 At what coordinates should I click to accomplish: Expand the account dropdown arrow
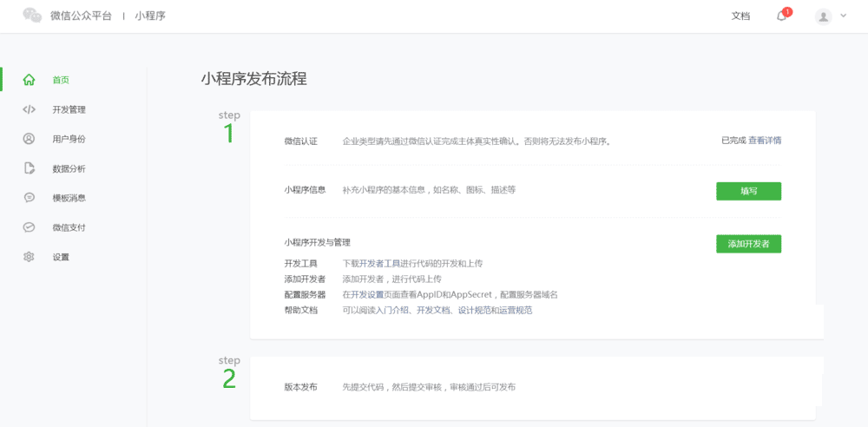(x=843, y=16)
